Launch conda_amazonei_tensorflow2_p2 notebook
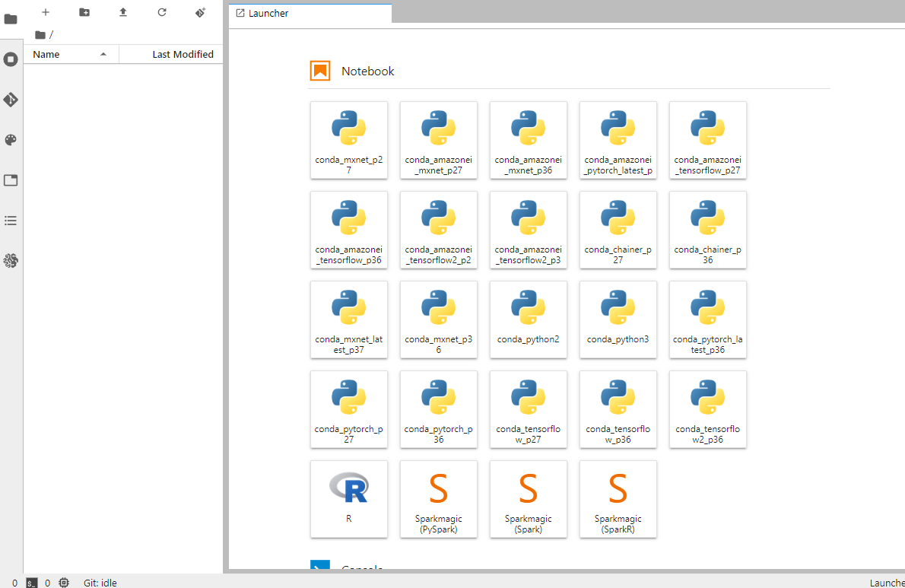Screen dimensions: 905x588 [439, 230]
